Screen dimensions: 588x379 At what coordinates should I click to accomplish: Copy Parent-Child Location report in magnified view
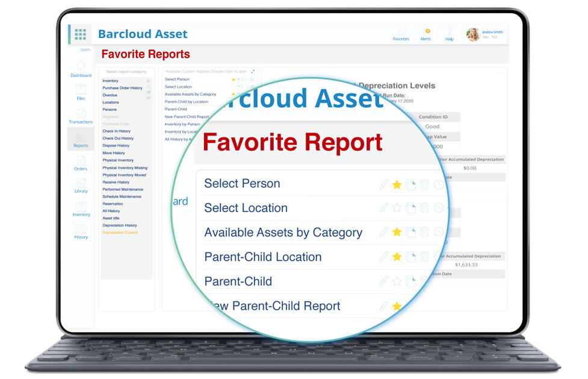(411, 257)
